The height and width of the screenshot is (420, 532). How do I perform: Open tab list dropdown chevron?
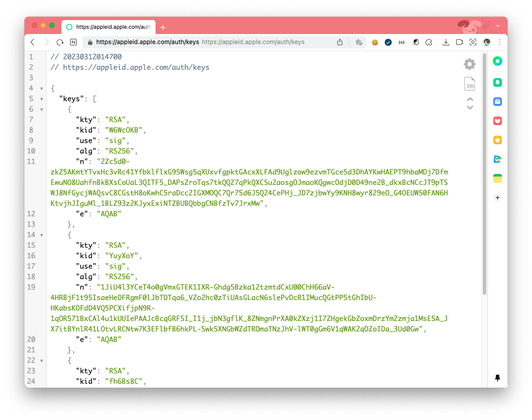click(x=498, y=26)
